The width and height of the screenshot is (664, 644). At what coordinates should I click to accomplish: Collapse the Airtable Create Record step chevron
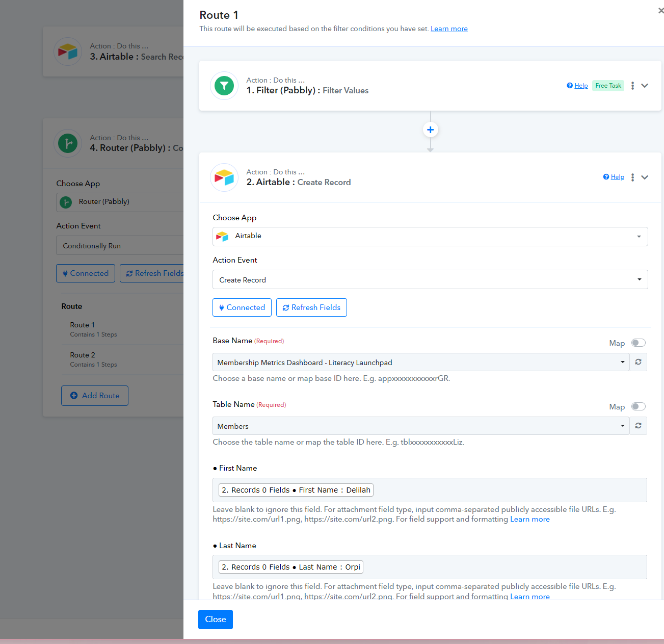[x=645, y=177]
